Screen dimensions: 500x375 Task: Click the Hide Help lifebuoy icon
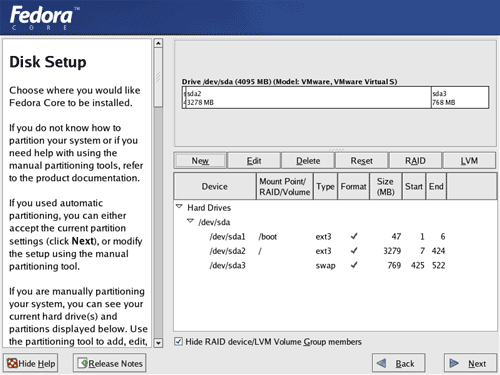[x=12, y=363]
